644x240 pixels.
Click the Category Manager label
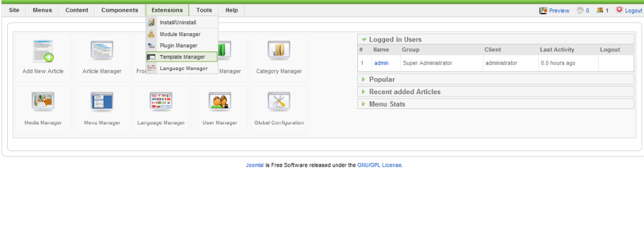pos(279,72)
